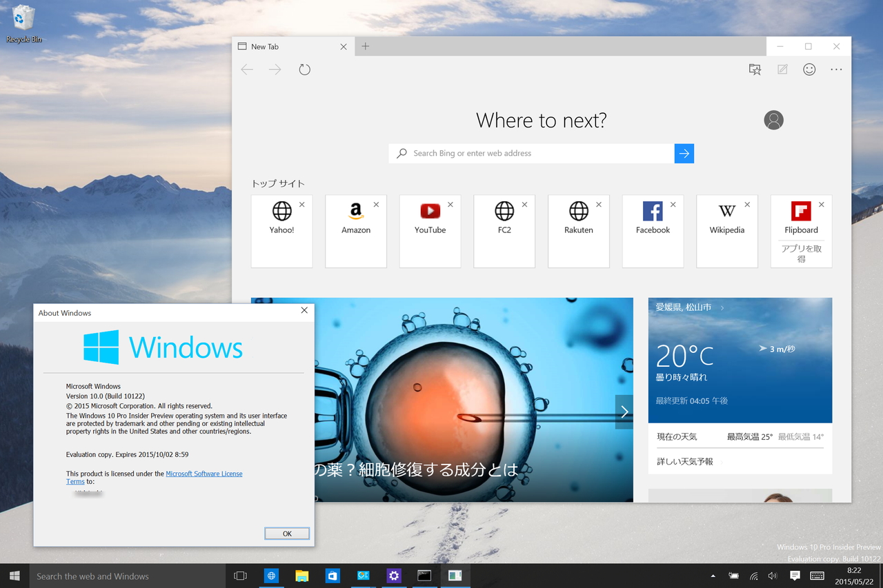Screen dimensions: 883x588
Task: Open the Hub favorites panel in Edge
Action: 755,69
